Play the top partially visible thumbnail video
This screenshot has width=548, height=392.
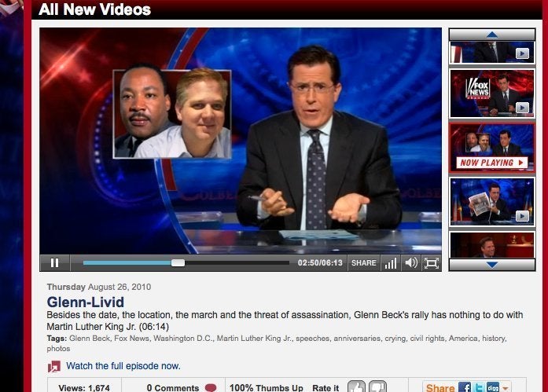[x=491, y=52]
